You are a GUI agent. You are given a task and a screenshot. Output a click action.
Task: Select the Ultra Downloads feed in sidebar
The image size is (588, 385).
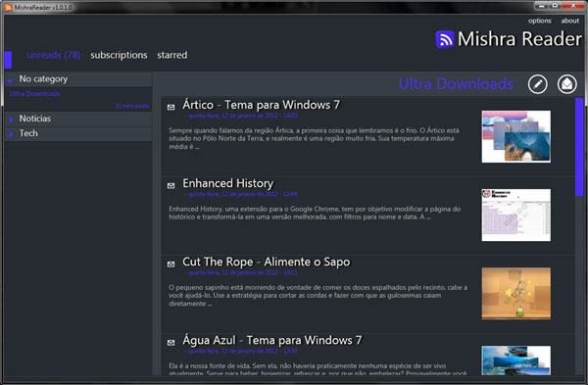point(34,94)
